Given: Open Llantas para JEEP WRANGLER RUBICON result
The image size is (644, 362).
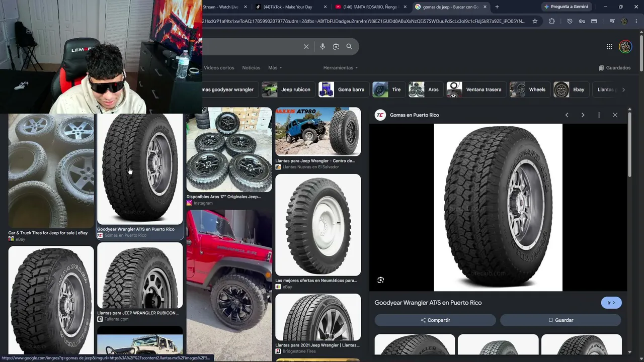Looking at the screenshot, I should [138, 313].
